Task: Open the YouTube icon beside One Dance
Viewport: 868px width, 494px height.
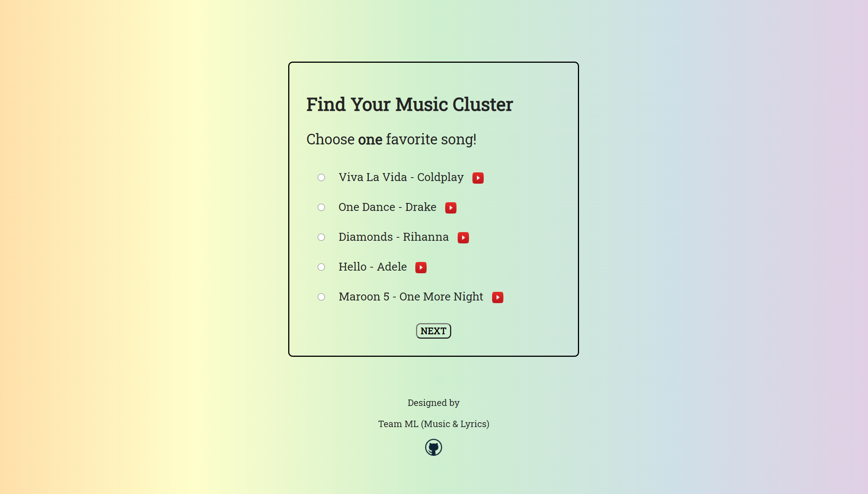Action: pos(450,208)
